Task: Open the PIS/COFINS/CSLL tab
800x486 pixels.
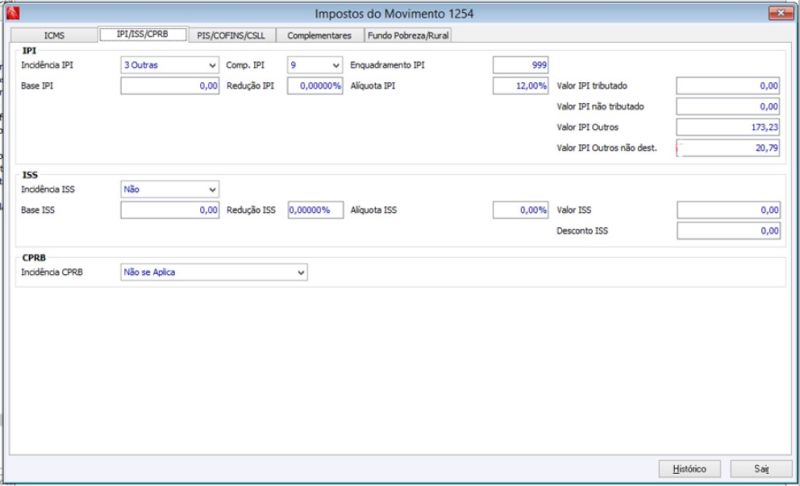Action: click(x=231, y=35)
